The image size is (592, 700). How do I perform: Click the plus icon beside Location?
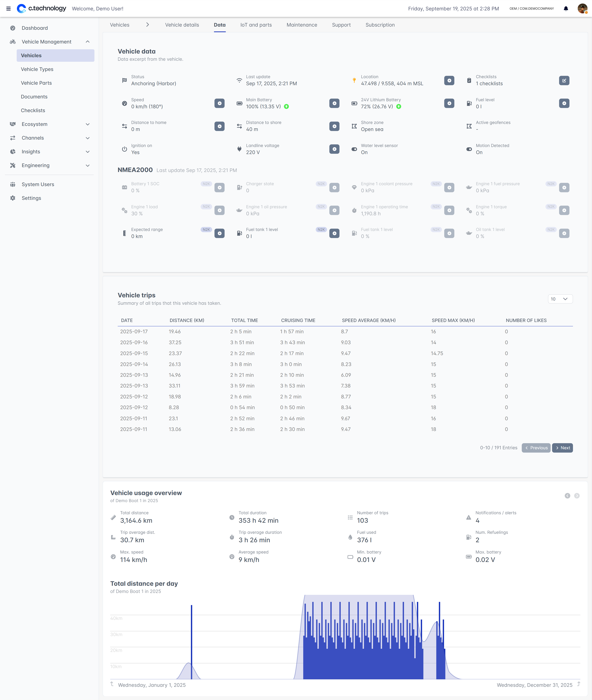click(449, 80)
